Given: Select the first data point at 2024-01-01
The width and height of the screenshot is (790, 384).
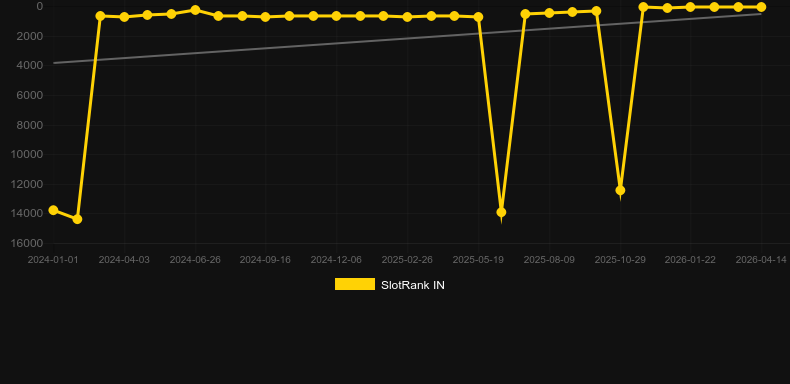Looking at the screenshot, I should tap(53, 210).
